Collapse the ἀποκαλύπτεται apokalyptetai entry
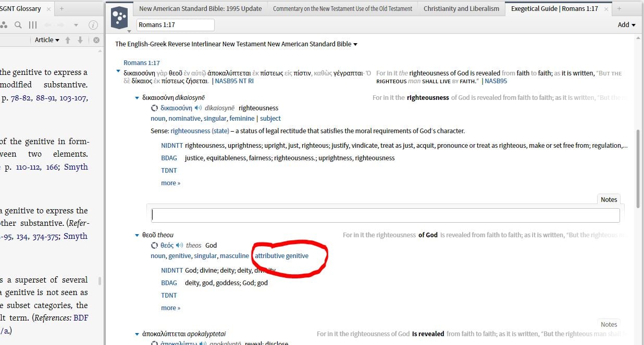 (137, 334)
